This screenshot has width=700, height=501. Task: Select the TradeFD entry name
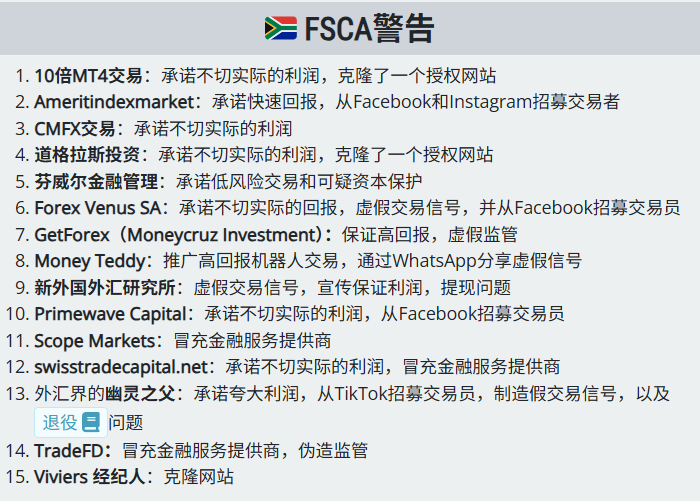[70, 451]
